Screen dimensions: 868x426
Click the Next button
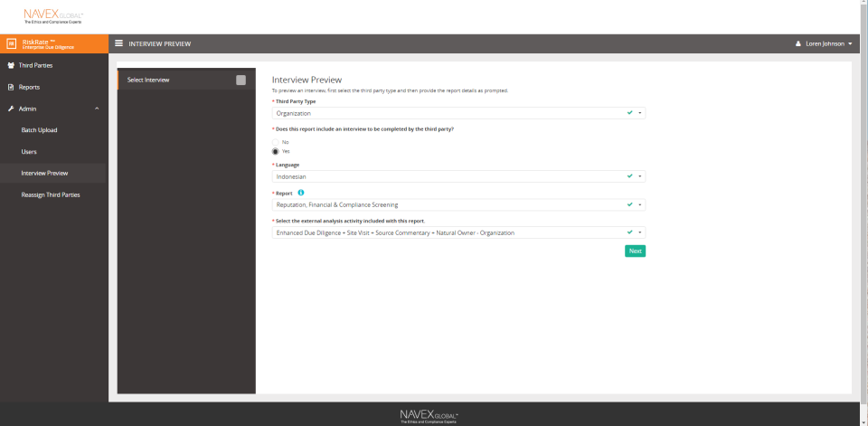coord(635,251)
